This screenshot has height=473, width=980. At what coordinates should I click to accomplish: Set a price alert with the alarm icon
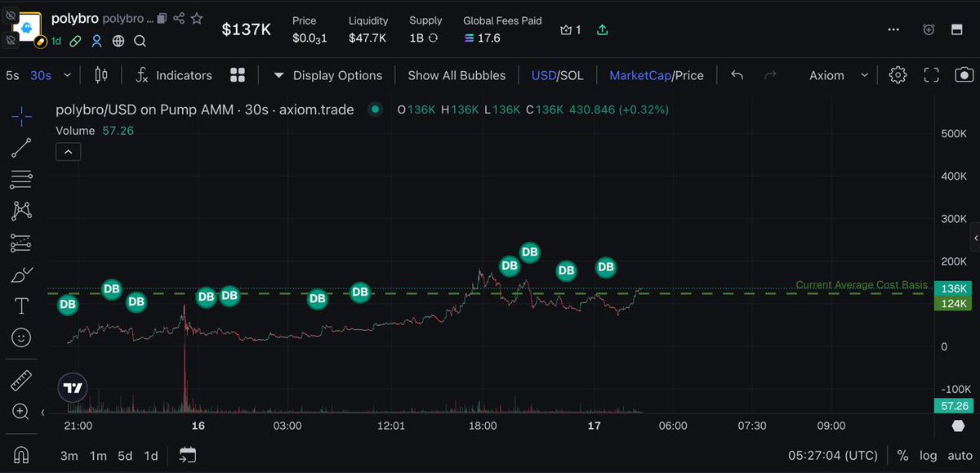click(929, 29)
